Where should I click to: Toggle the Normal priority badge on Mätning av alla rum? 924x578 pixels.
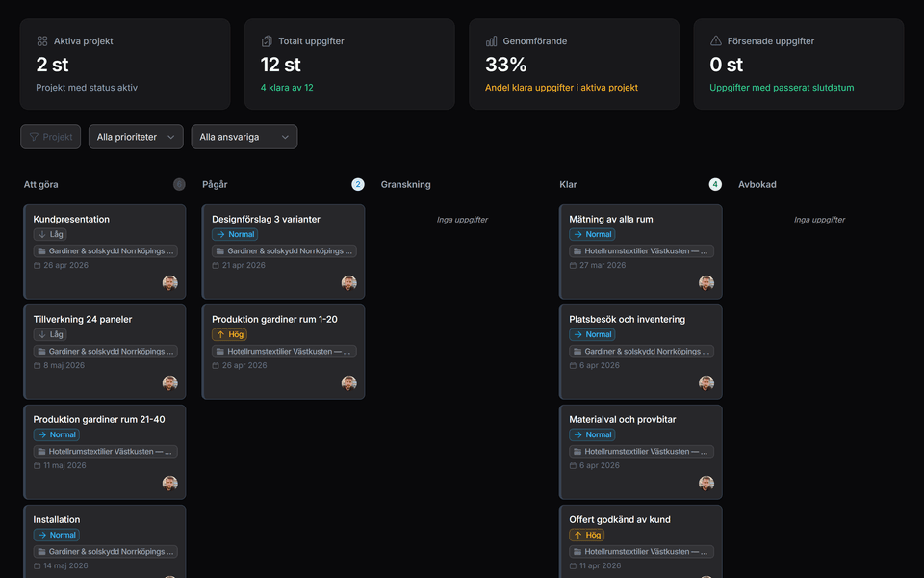pyautogui.click(x=593, y=234)
